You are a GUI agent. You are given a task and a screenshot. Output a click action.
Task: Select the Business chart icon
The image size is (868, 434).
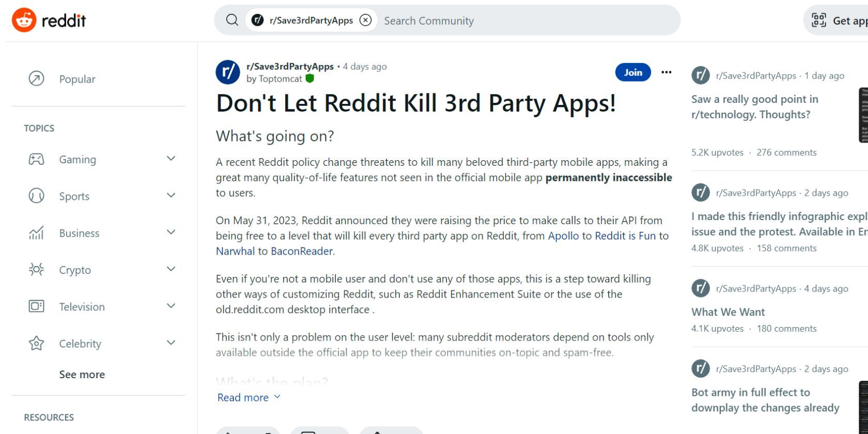coord(36,233)
